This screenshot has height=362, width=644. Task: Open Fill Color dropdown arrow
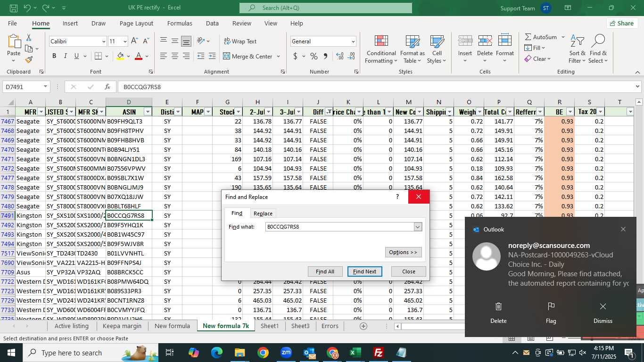click(x=129, y=56)
